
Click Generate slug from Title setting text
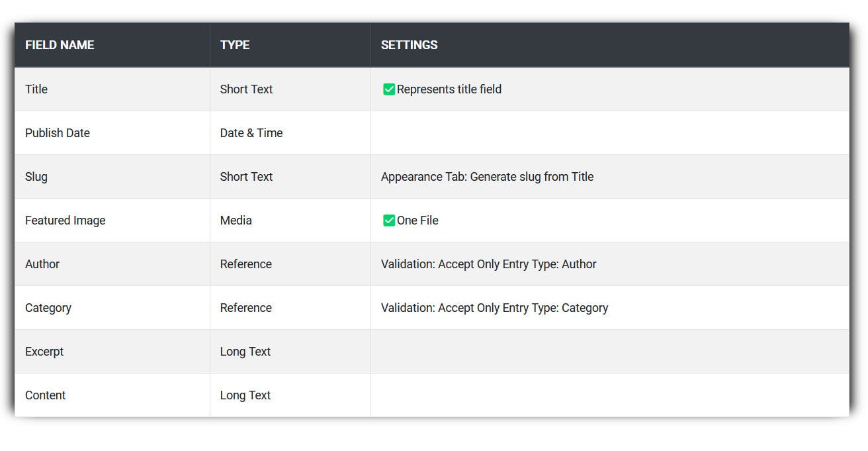click(487, 177)
